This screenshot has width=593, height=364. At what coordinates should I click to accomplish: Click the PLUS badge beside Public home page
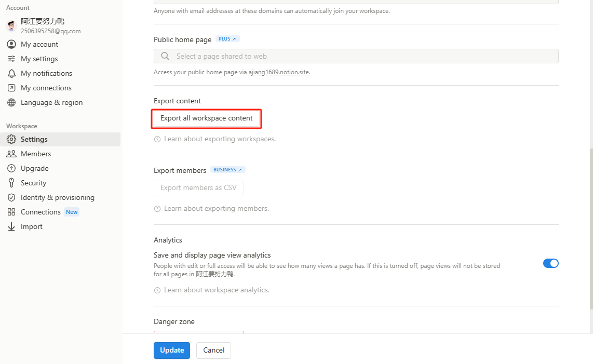[227, 39]
